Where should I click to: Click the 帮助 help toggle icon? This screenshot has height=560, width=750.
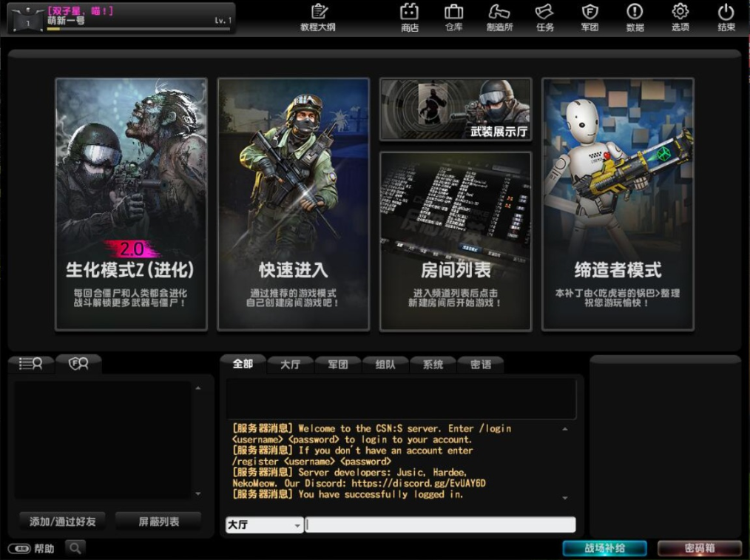pos(20,548)
